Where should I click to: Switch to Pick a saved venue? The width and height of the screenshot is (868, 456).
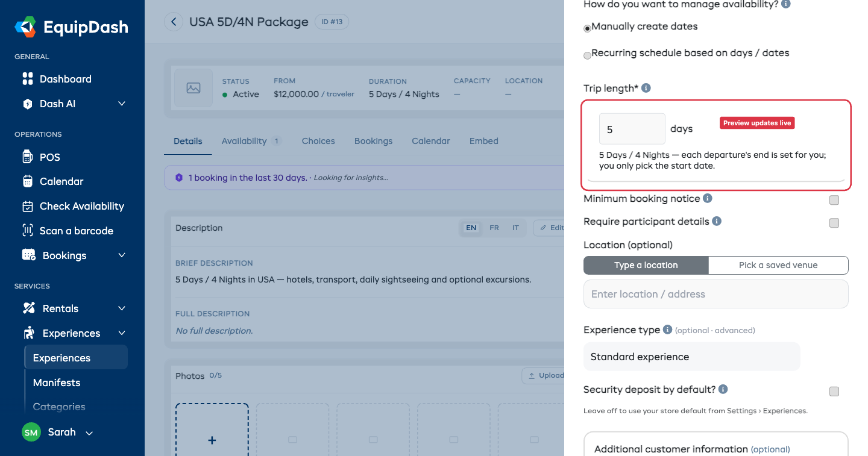click(778, 265)
